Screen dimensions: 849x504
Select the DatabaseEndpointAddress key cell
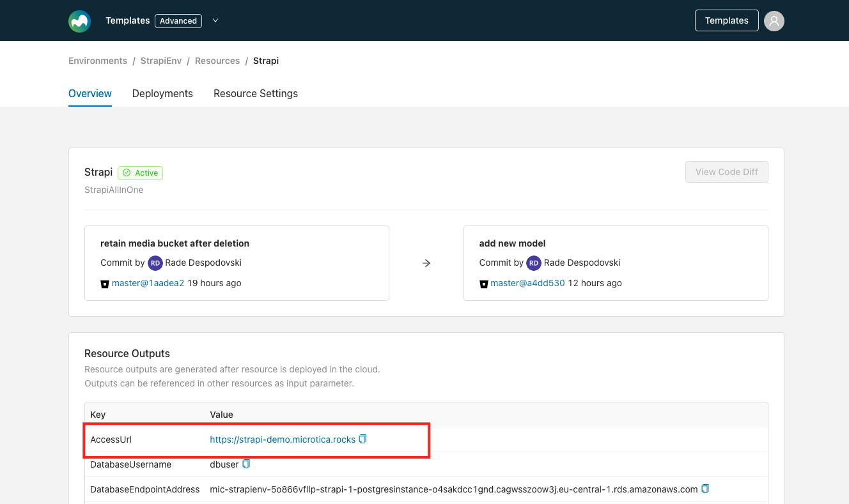click(145, 489)
